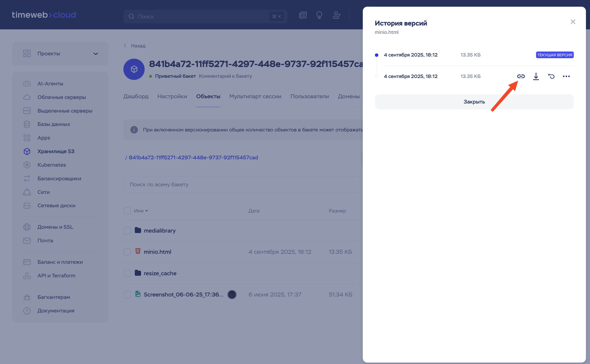The height and width of the screenshot is (364, 590).
Task: Select the ТЕКУЩАЯ ВЕРСИЯ badge
Action: click(x=555, y=55)
